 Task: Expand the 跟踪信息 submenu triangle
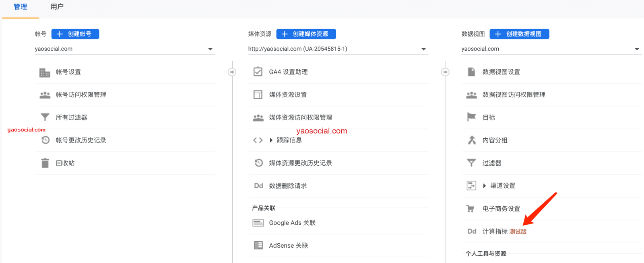(x=271, y=140)
